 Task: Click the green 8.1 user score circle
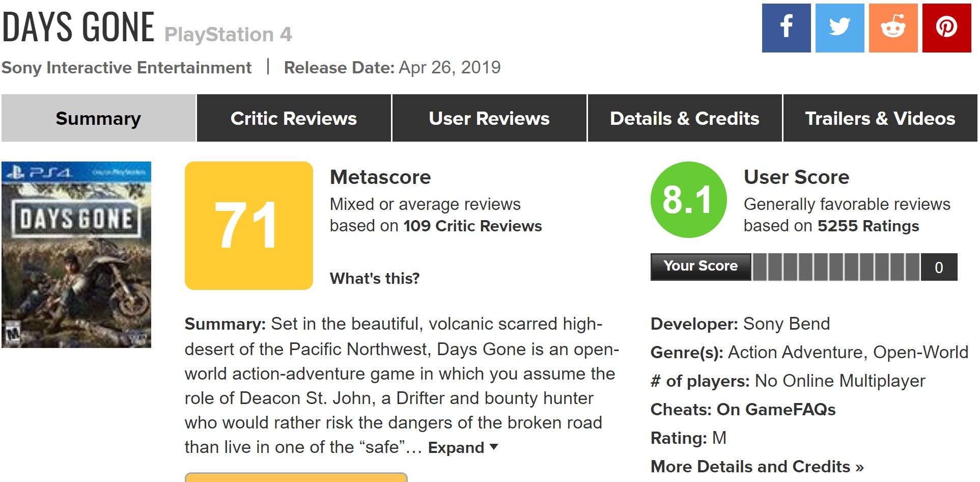pos(688,200)
